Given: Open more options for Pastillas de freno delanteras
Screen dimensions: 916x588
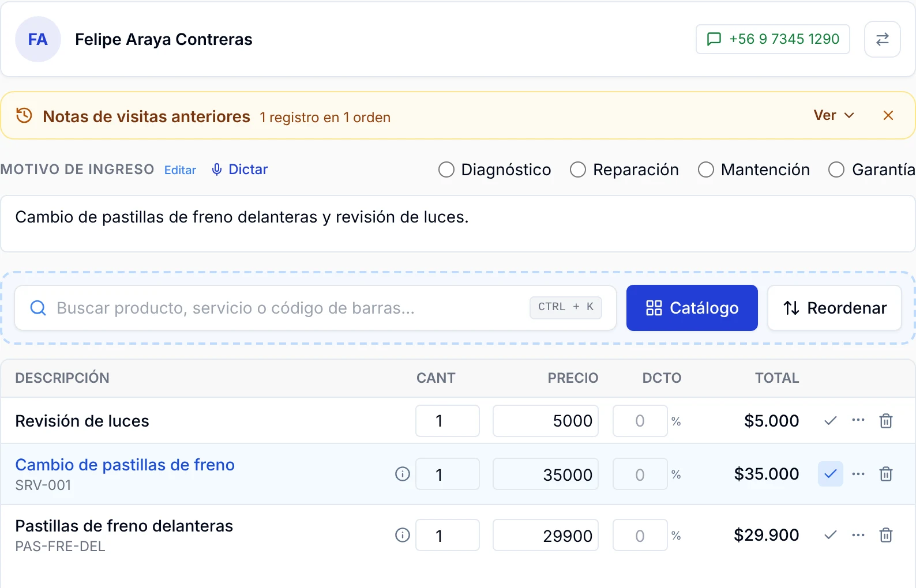Looking at the screenshot, I should [x=858, y=535].
